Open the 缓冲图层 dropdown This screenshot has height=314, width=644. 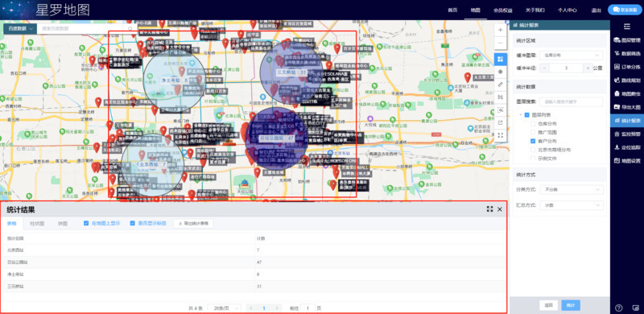572,55
